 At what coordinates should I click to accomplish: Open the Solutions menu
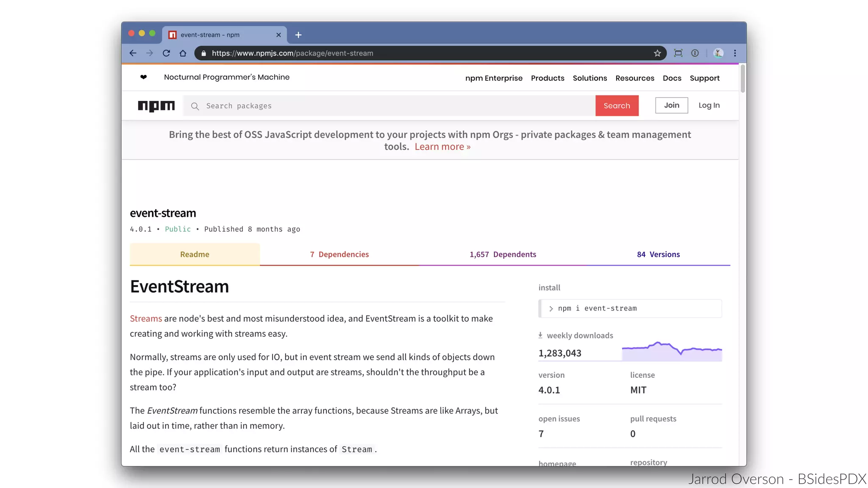pos(590,78)
